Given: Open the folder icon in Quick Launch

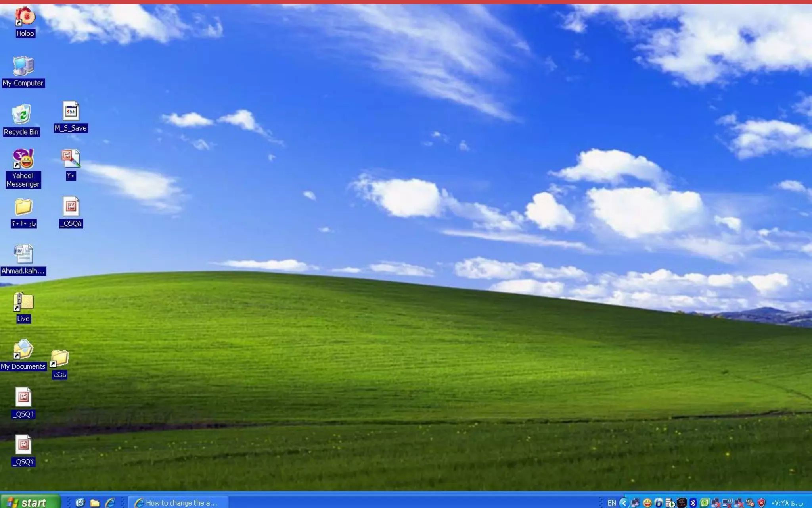Looking at the screenshot, I should [95, 503].
